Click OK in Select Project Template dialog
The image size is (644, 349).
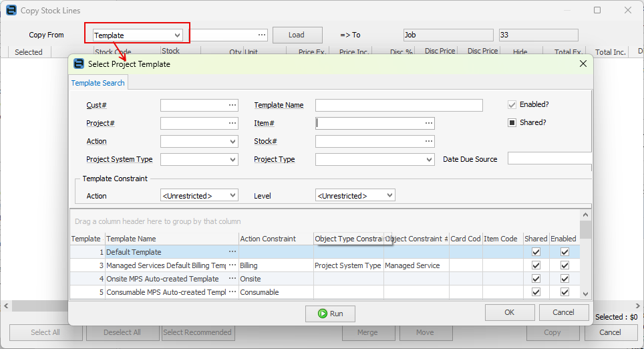click(x=510, y=312)
